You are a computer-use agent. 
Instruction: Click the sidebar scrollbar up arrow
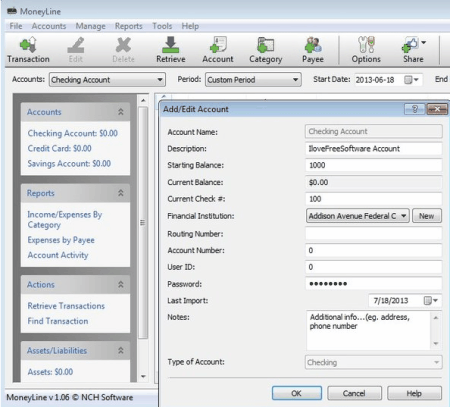[143, 100]
